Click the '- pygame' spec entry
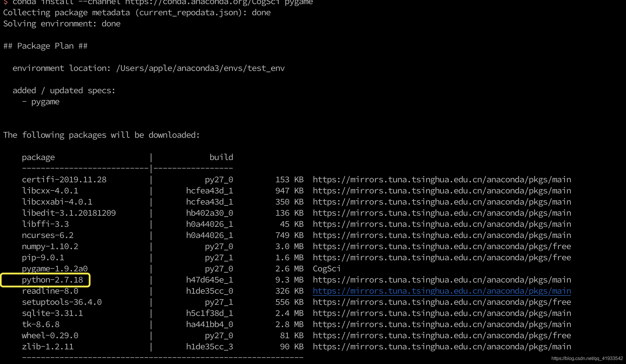This screenshot has width=626, height=364. coord(41,102)
